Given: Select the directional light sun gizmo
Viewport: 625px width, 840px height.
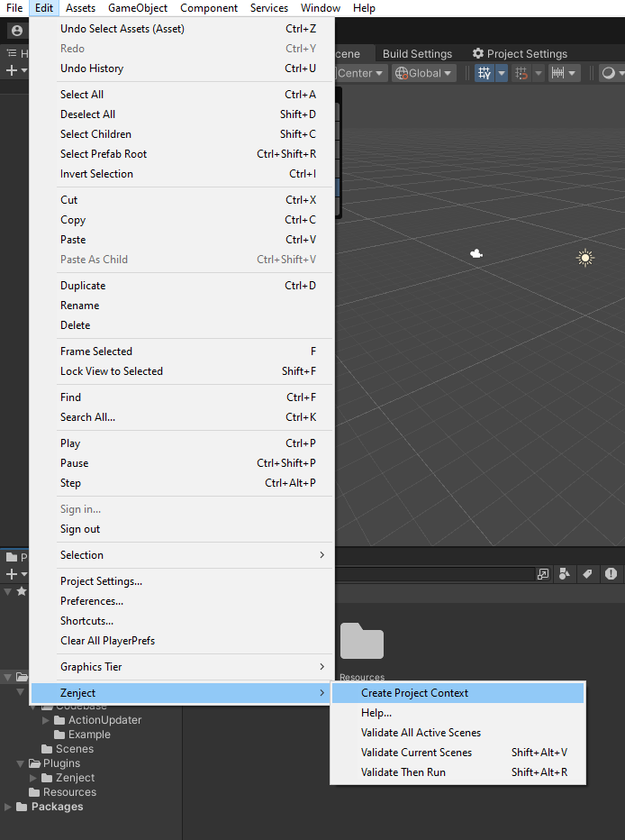Looking at the screenshot, I should [x=585, y=258].
